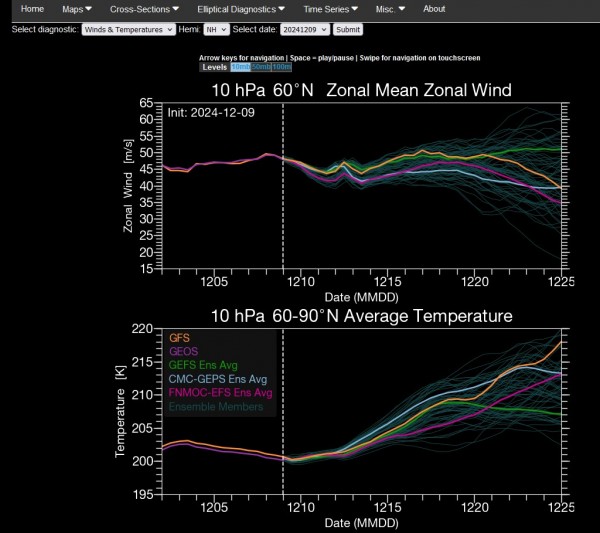The image size is (600, 533).
Task: Click the Temperature [K] axis label
Action: pos(121,412)
